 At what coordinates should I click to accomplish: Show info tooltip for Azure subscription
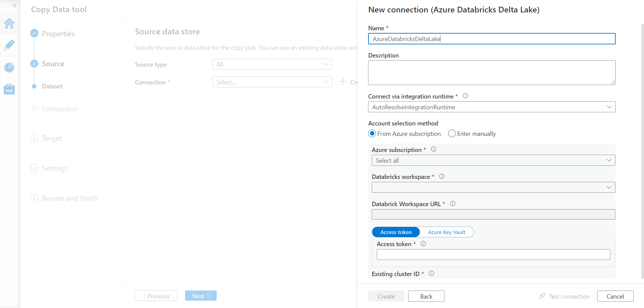pos(433,149)
